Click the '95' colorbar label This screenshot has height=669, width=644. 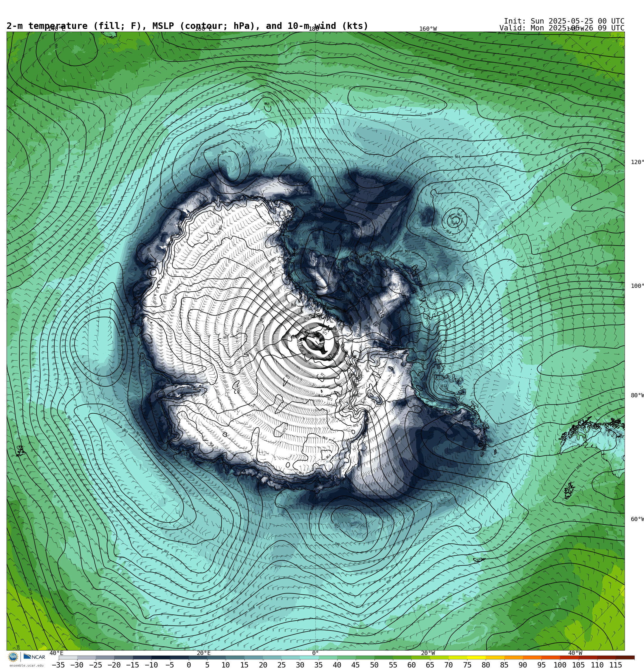coord(541,665)
